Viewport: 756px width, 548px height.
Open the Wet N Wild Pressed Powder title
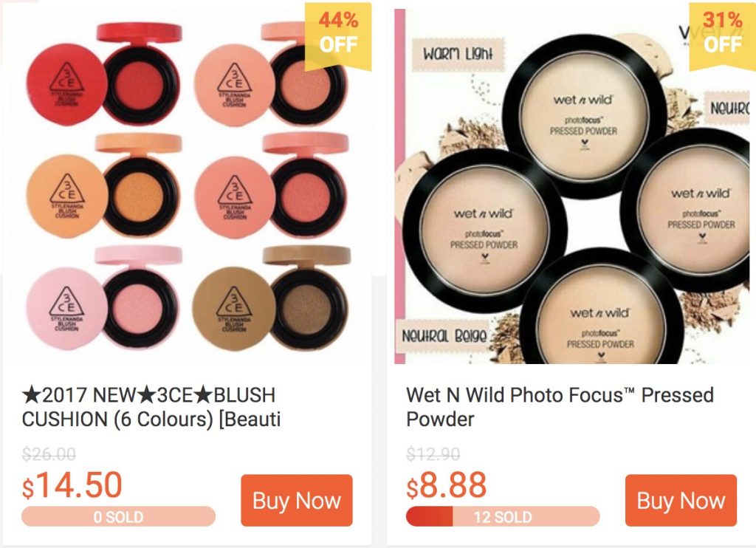560,407
